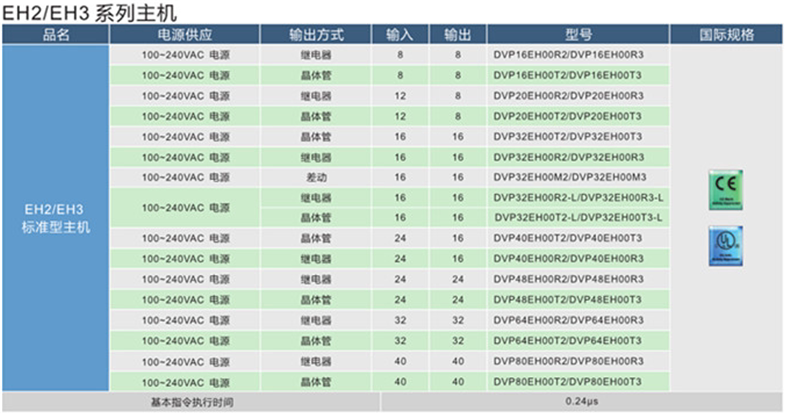Viewport: 790px width, 418px height.
Task: Click the title EH2/EH3 系列主机
Action: pos(90,13)
